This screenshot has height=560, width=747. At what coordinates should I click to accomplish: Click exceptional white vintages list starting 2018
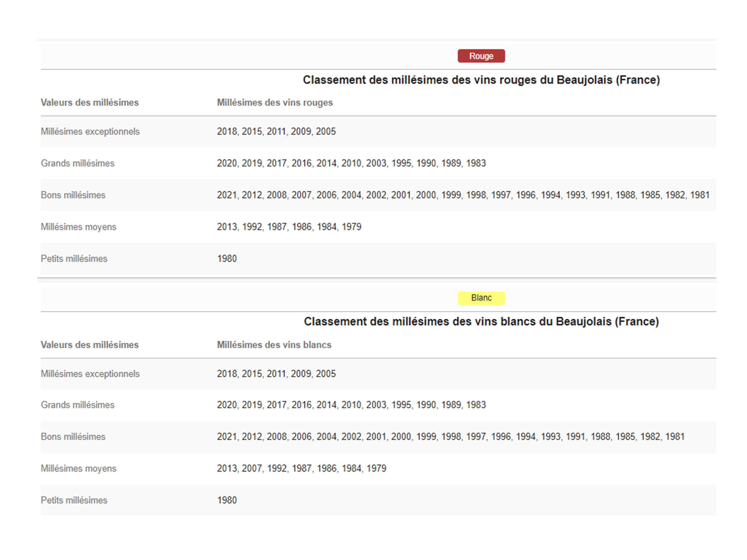tap(276, 374)
